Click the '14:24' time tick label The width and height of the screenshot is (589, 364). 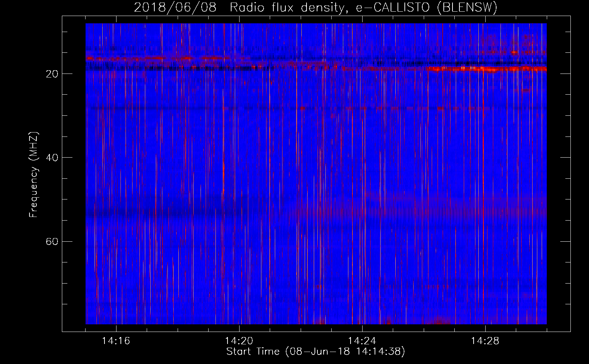pyautogui.click(x=362, y=341)
